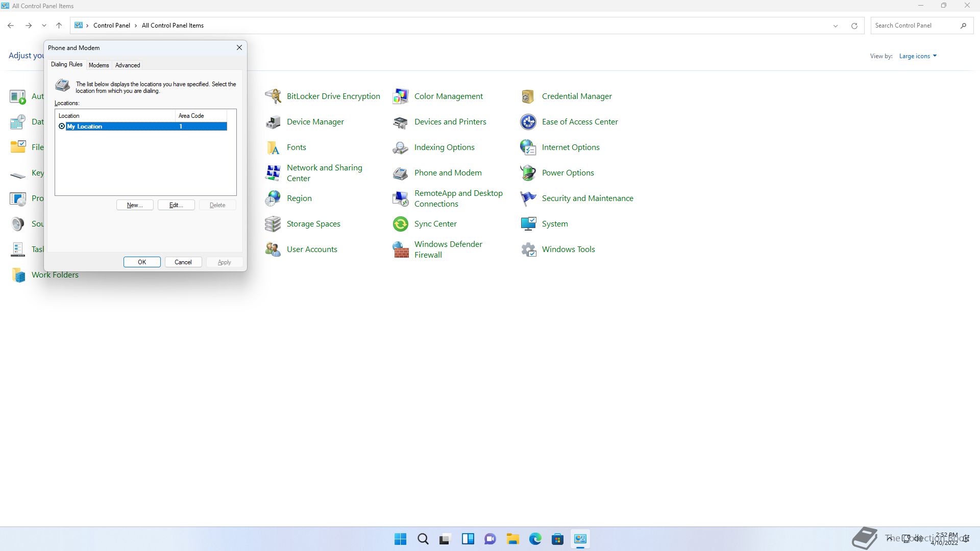This screenshot has height=551, width=980.
Task: Open Credential Manager icon
Action: coord(528,96)
